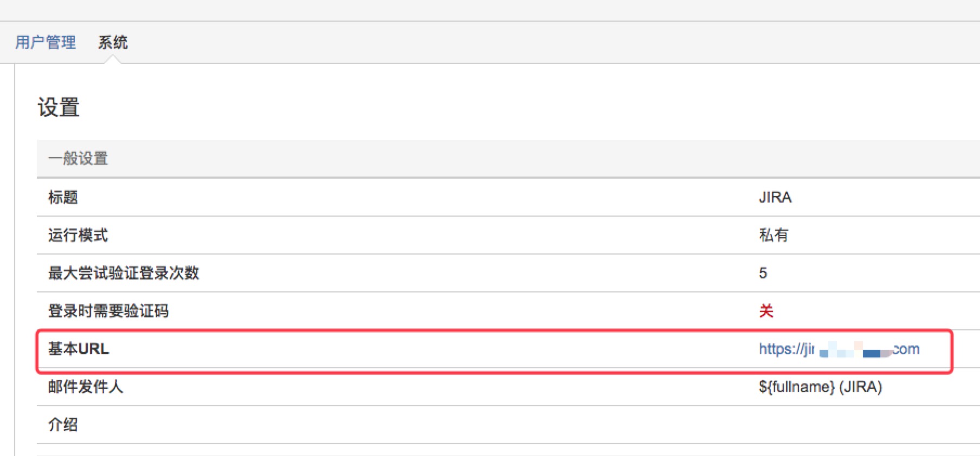This screenshot has width=980, height=456.
Task: Click the 运行模式 setting label
Action: point(78,235)
